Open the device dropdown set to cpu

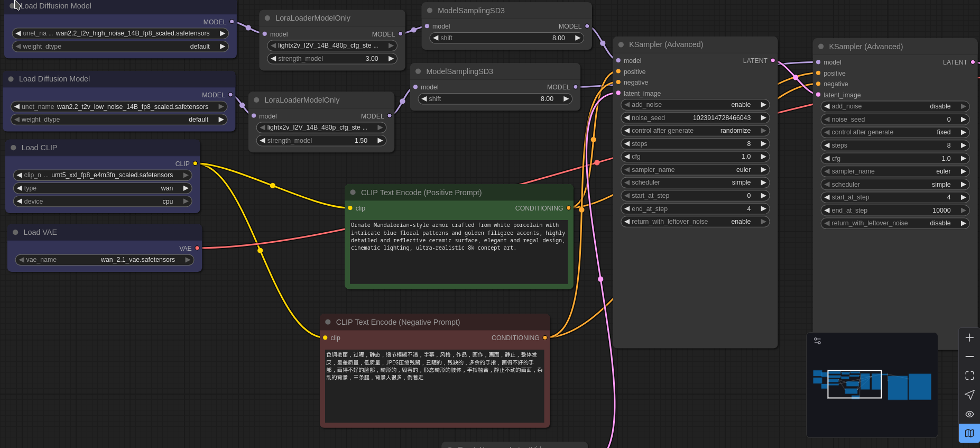tap(103, 202)
